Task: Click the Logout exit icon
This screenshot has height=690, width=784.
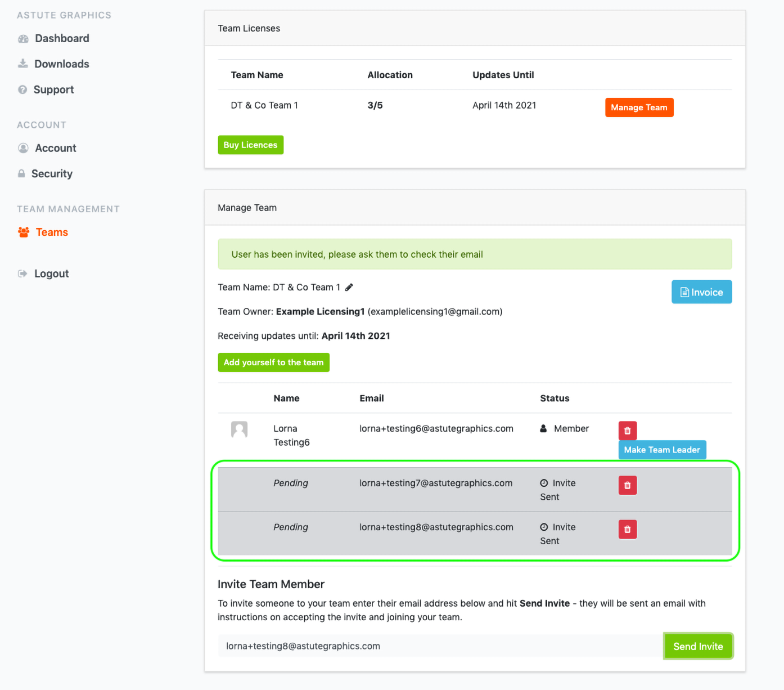Action: click(x=22, y=274)
